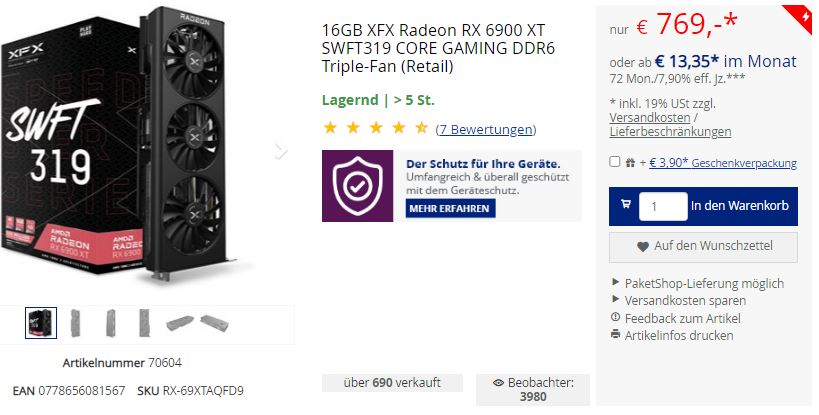Enable the Geschenkverpackung checkbox
Viewport: 819px width, 415px height.
point(615,162)
